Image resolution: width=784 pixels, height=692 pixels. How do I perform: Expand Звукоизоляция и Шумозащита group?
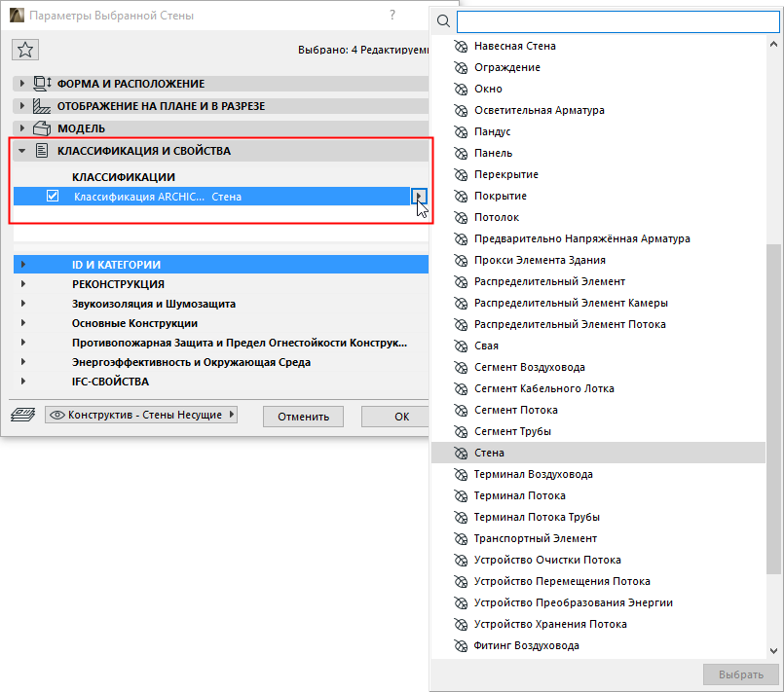(x=23, y=304)
